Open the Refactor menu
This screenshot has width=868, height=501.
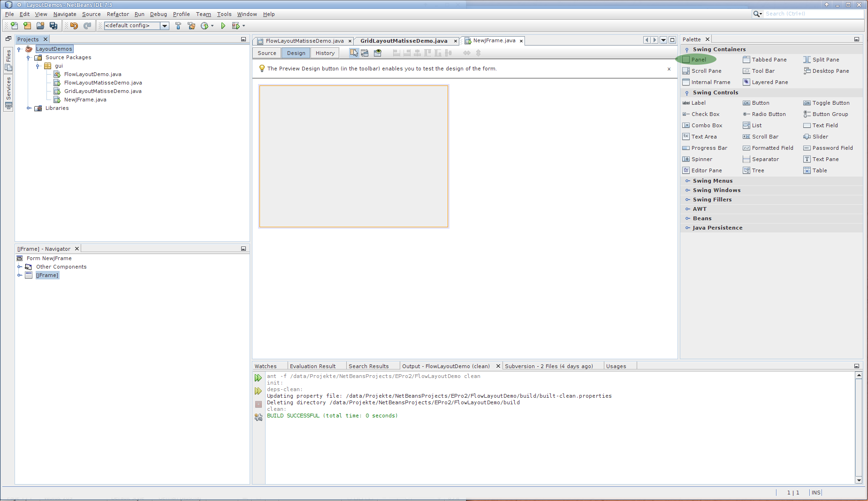click(118, 14)
